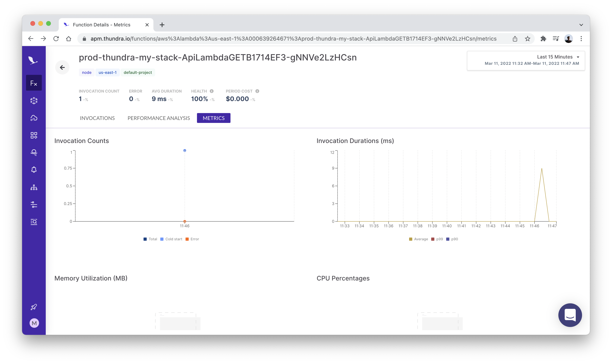Image resolution: width=612 pixels, height=364 pixels.
Task: Switch to the Invocations tab
Action: tap(97, 118)
